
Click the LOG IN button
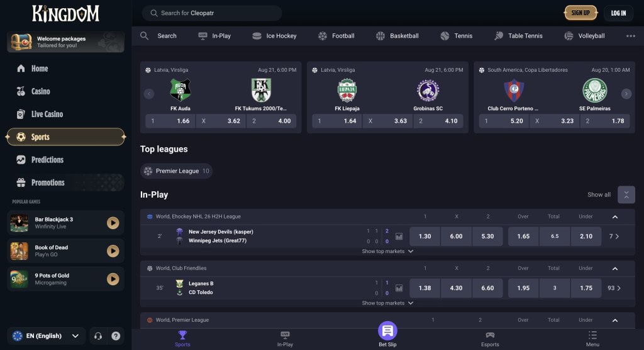tap(619, 13)
